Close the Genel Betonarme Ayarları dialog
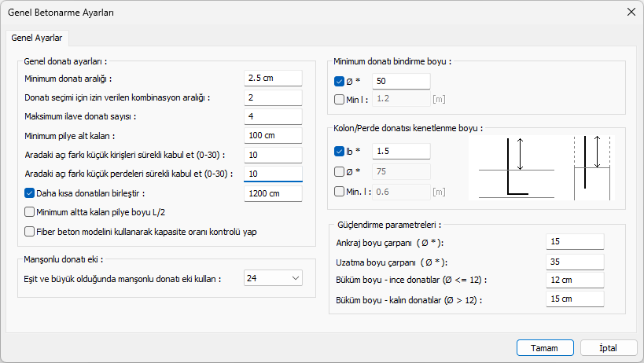The width and height of the screenshot is (644, 363). coord(631,11)
